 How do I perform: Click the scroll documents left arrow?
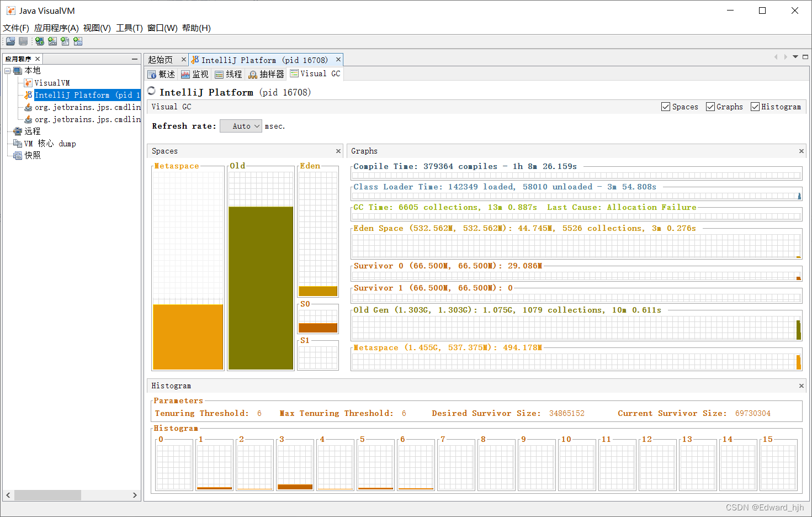pyautogui.click(x=776, y=57)
